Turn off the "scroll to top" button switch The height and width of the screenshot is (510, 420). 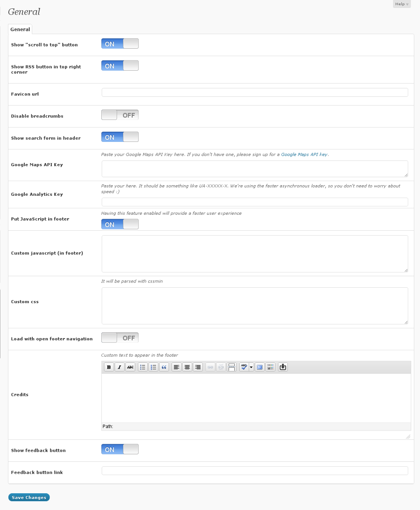tap(120, 44)
